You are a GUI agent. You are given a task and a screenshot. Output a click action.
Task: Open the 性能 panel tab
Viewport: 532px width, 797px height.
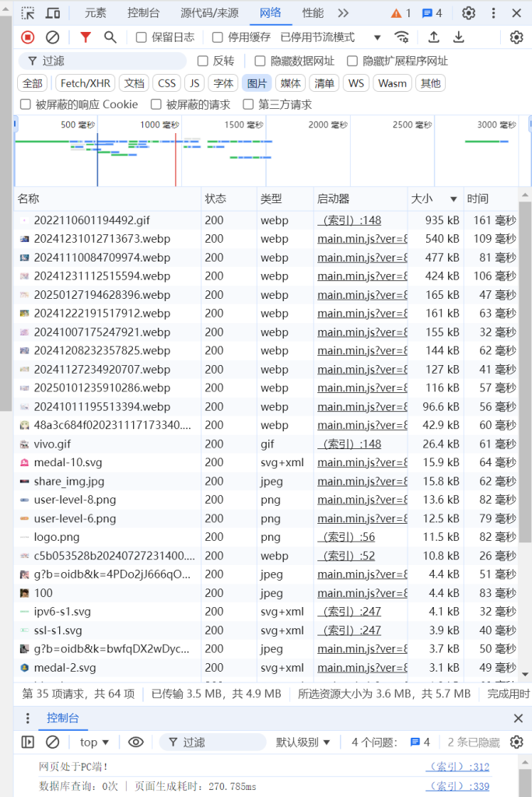(x=313, y=13)
